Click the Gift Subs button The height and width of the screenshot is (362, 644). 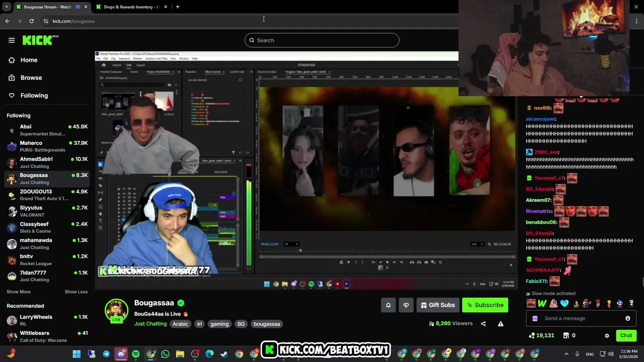pyautogui.click(x=437, y=305)
